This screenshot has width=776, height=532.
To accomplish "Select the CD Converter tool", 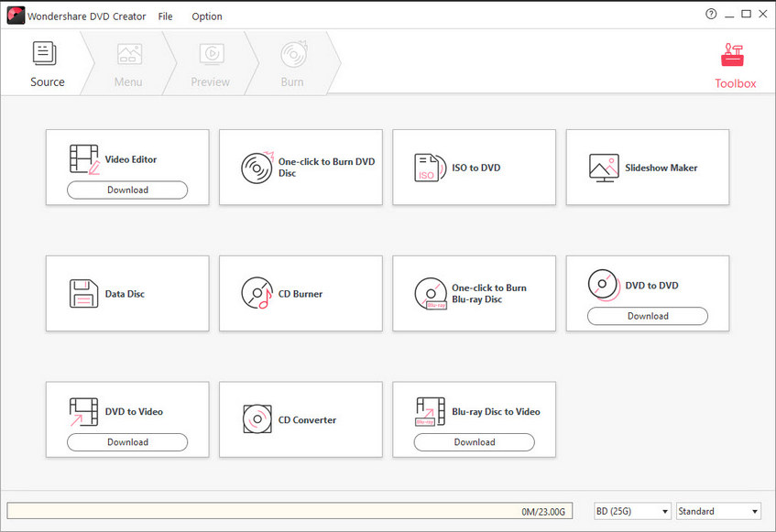I will (301, 419).
